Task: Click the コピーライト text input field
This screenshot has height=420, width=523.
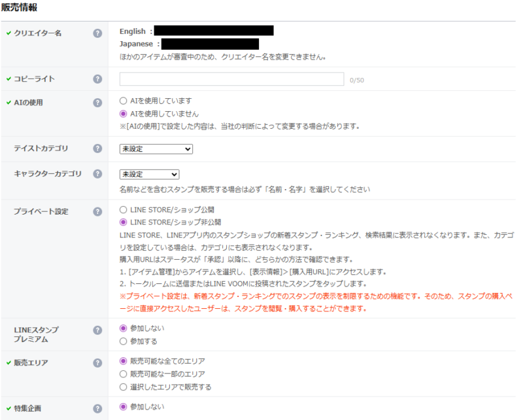Action: click(x=231, y=79)
